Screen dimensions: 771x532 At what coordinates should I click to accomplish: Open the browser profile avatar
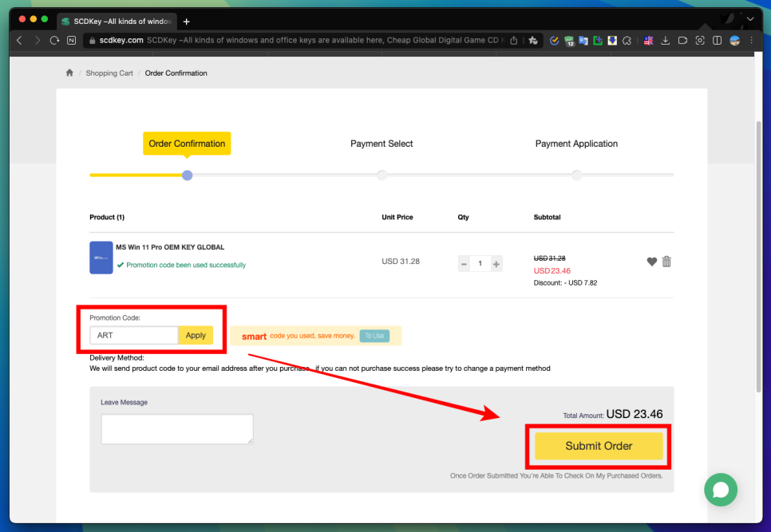[x=734, y=41]
